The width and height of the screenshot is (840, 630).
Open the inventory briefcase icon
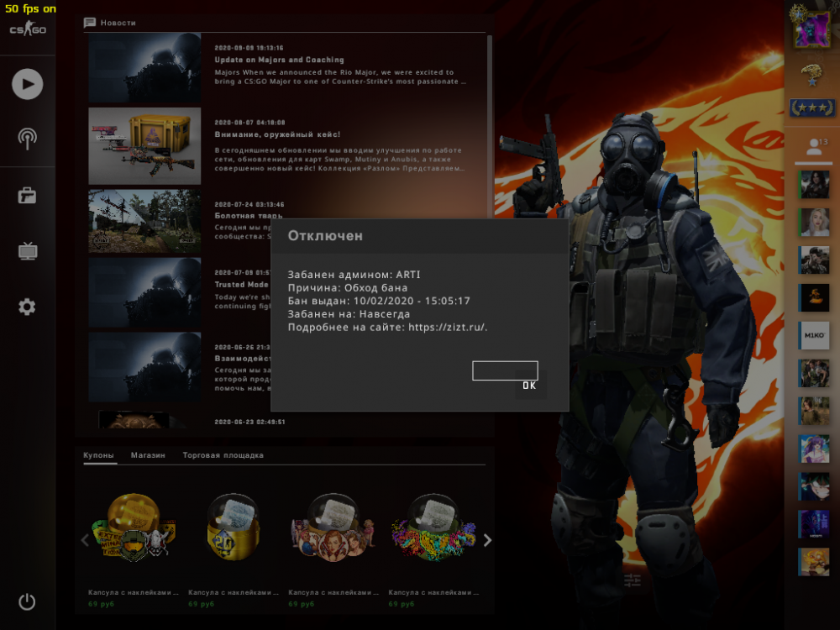pos(27,196)
